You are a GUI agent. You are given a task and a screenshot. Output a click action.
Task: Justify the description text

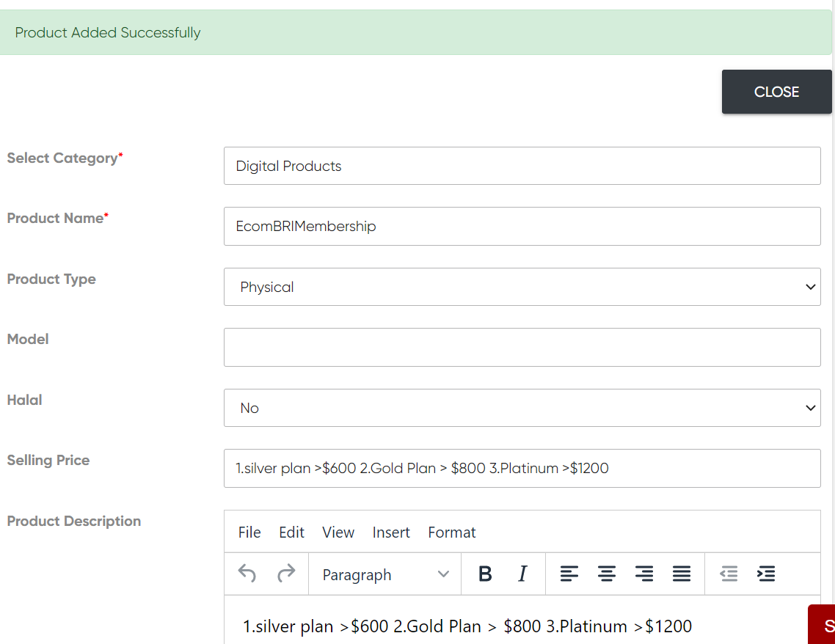point(682,574)
